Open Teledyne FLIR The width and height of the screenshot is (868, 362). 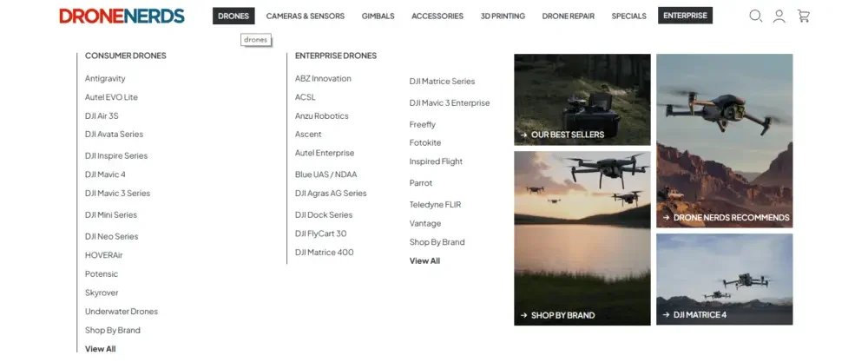coord(435,206)
